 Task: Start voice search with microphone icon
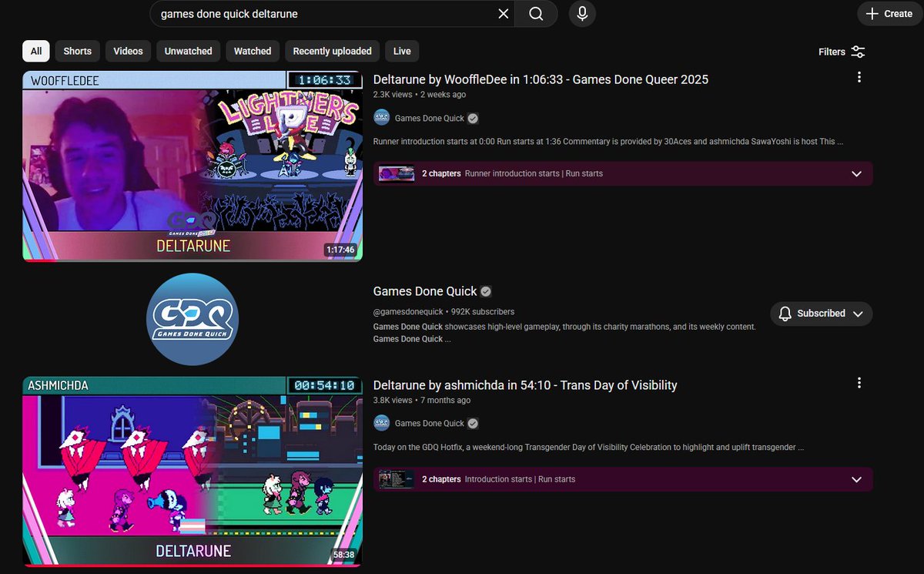[x=582, y=14]
